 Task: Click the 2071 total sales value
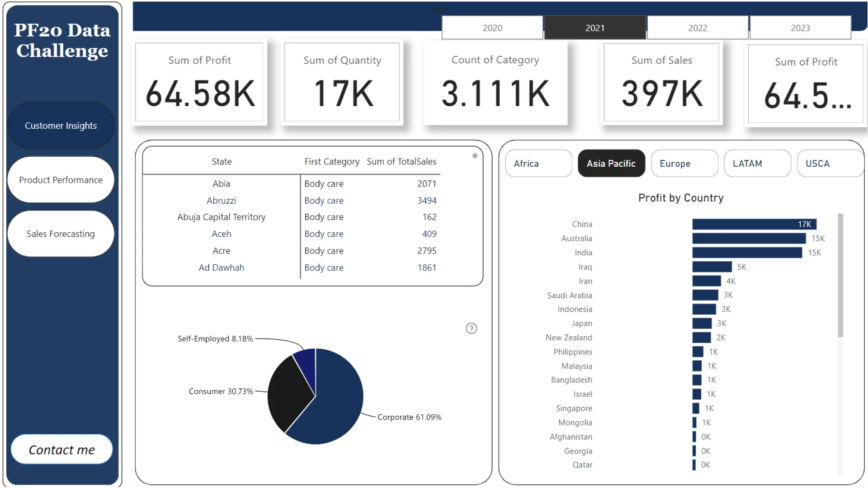427,184
